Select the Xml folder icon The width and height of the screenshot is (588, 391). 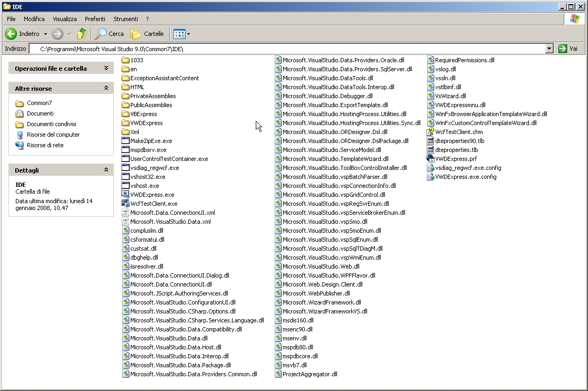click(126, 132)
